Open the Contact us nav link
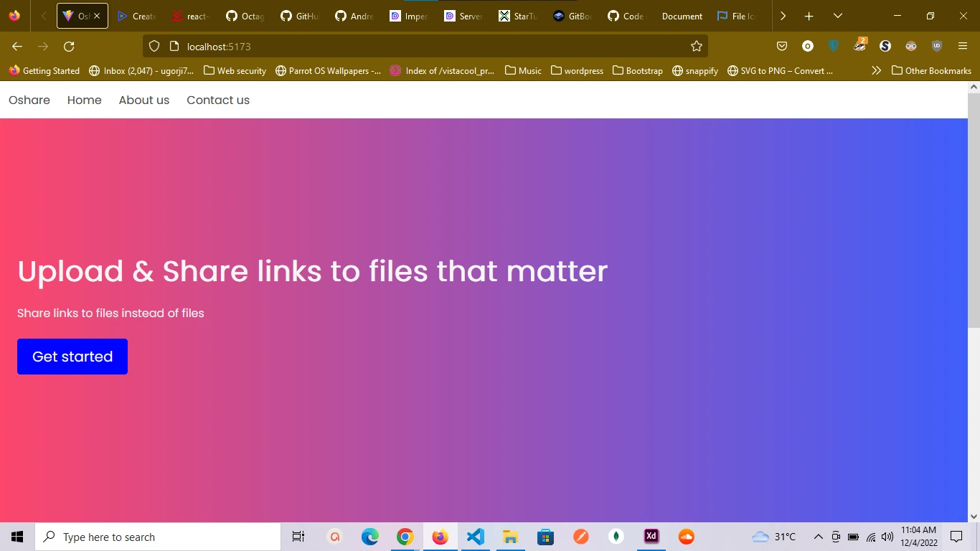This screenshot has height=551, width=980. pos(218,100)
